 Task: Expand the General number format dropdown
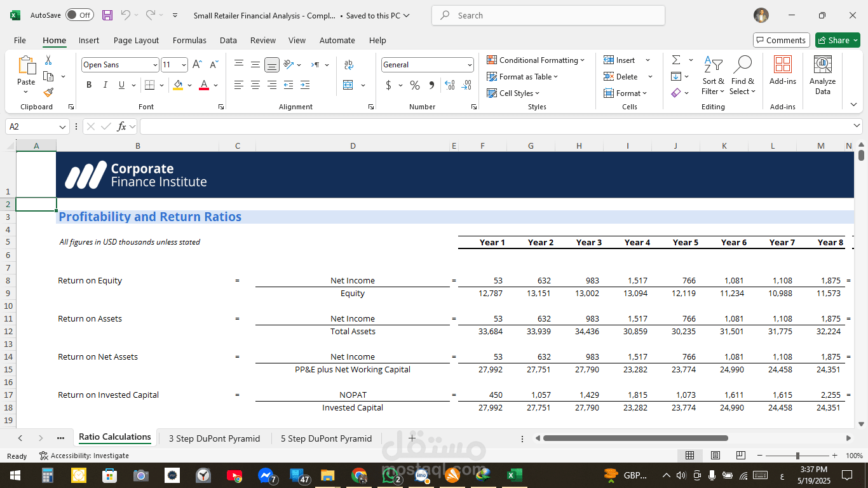470,65
